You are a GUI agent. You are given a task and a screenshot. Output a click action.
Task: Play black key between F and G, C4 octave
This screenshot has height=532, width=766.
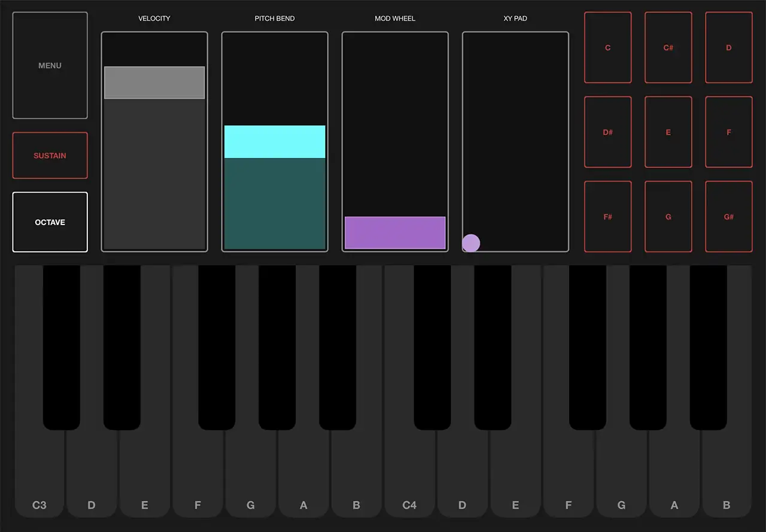click(x=587, y=347)
